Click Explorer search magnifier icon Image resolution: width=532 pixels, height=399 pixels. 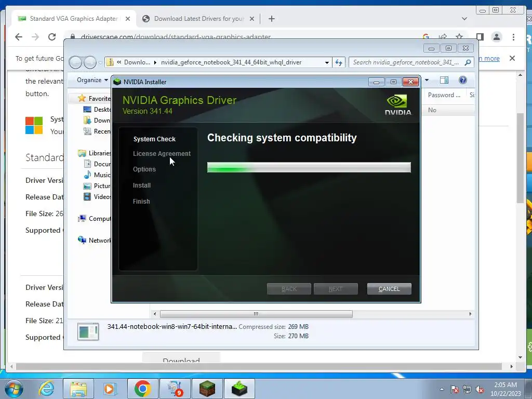(468, 62)
